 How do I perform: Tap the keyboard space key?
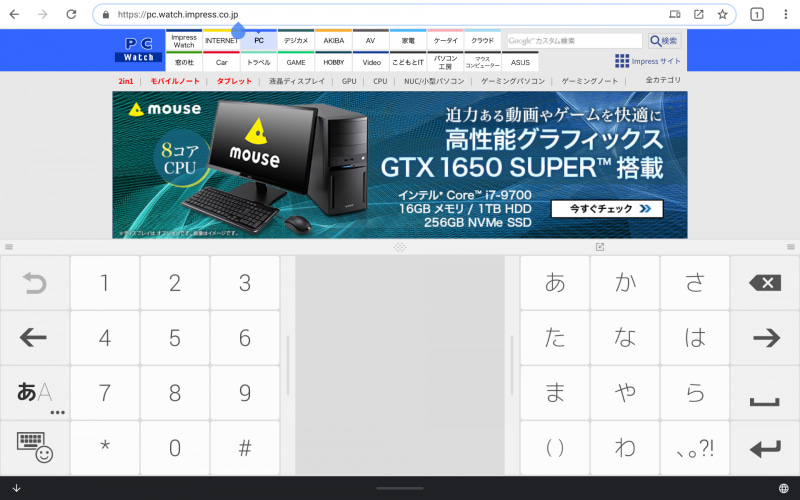765,392
